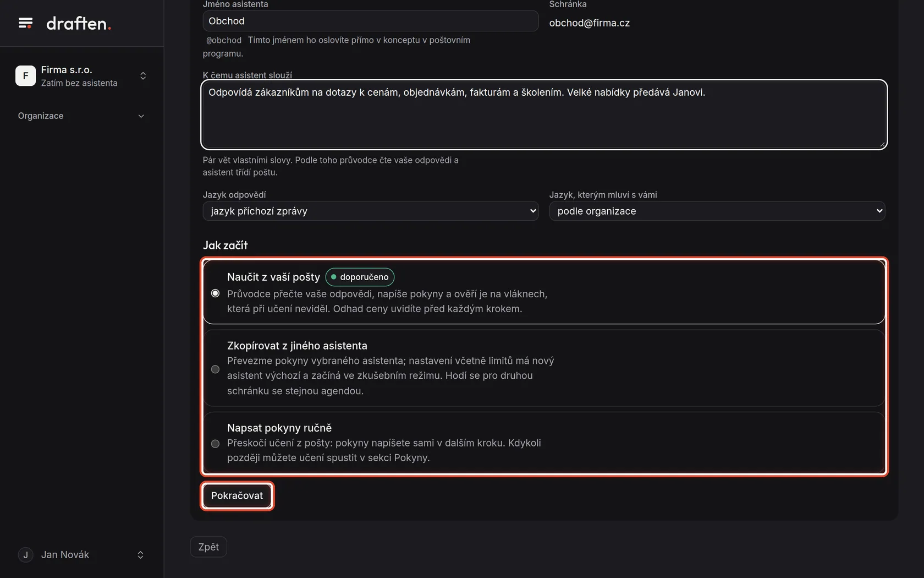Toggle the sidebar menu icon
Screen dimensions: 924x578
pos(25,23)
